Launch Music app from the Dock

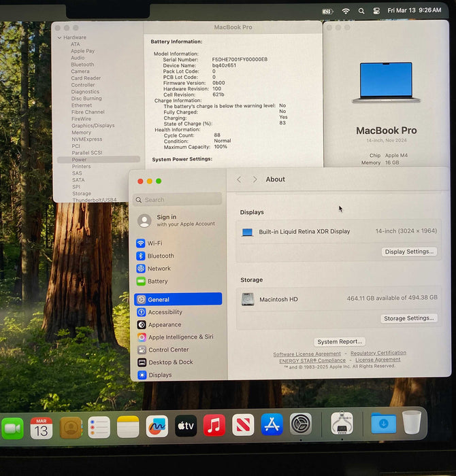coord(214,425)
